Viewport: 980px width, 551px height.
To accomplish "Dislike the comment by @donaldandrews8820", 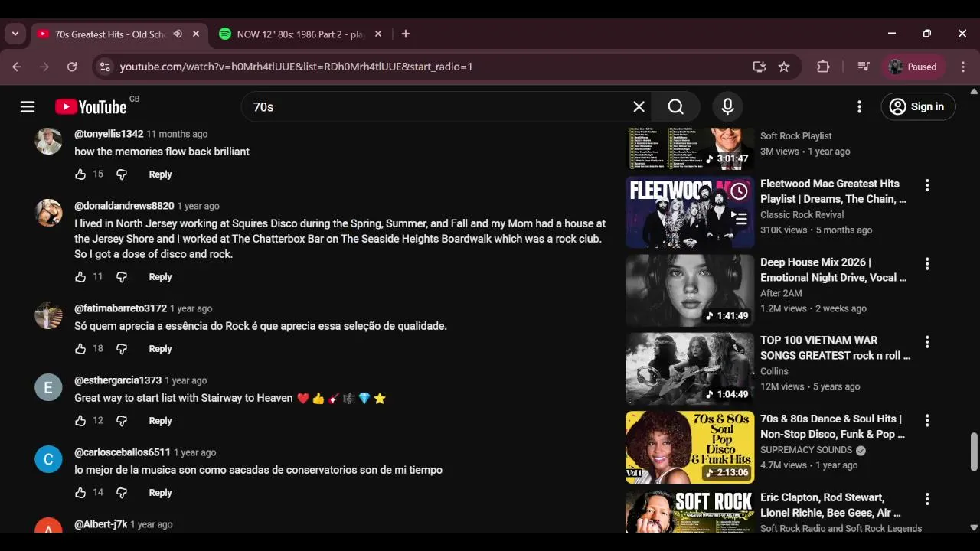I will pos(122,277).
